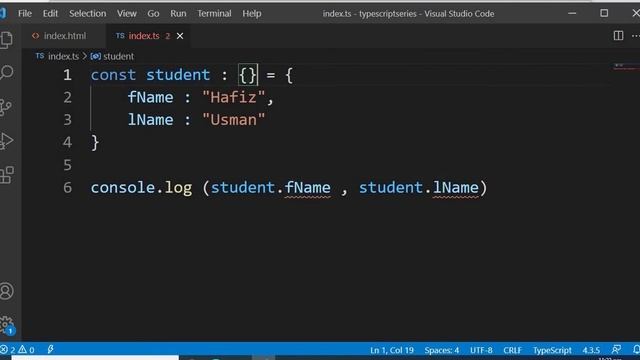Change encoding via UTF-8

click(481, 350)
